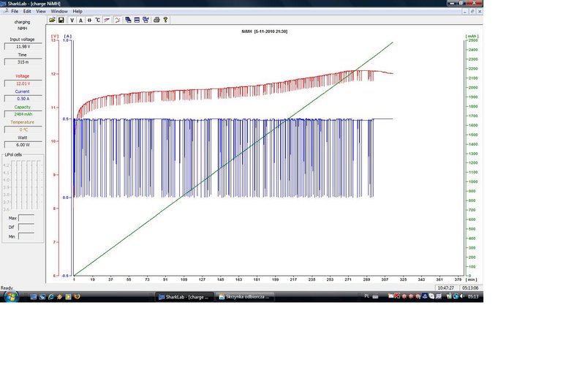Open the File menu
The image size is (585, 392).
15,12
